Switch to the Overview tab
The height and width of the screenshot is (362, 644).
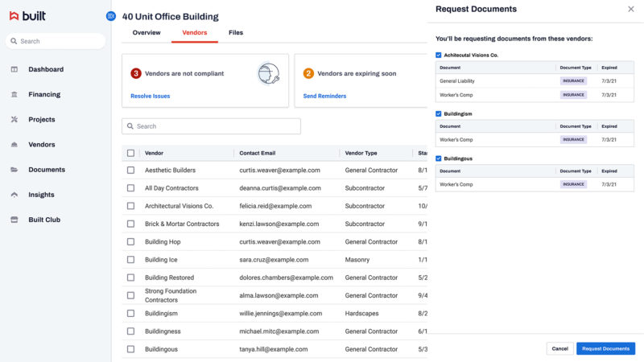(x=147, y=33)
